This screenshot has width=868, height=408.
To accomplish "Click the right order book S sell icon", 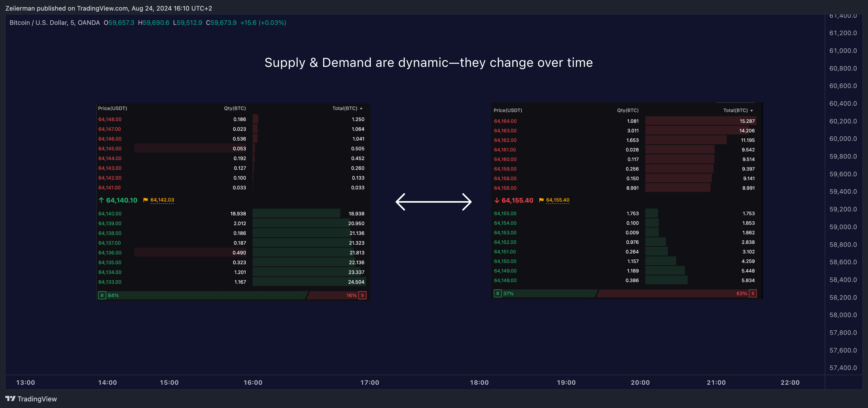I will (753, 293).
